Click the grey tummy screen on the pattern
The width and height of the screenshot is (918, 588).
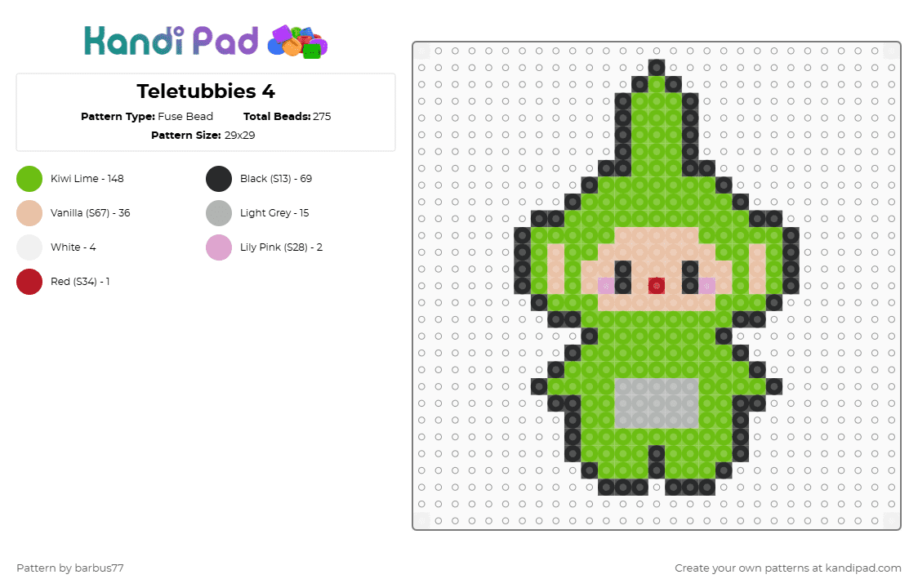[x=657, y=403]
